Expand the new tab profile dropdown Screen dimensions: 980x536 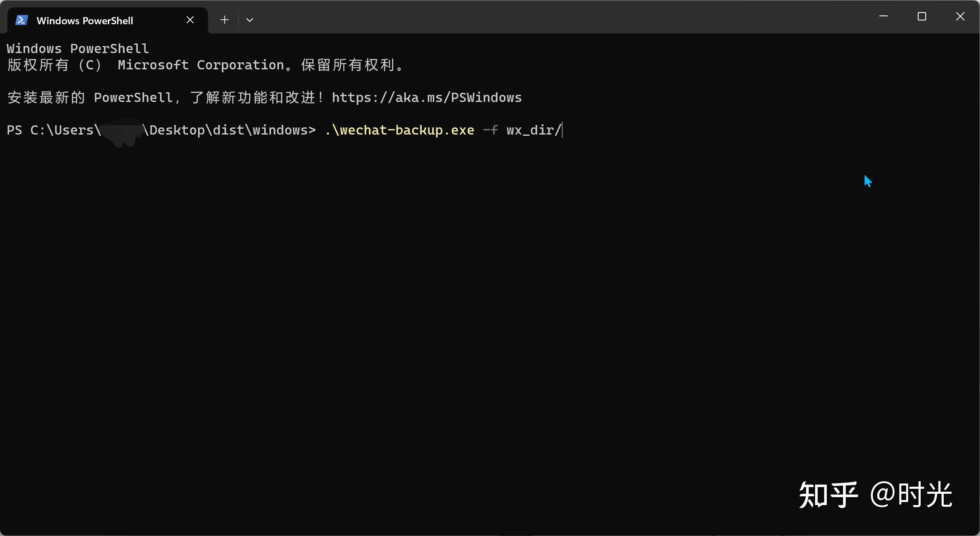pos(250,20)
